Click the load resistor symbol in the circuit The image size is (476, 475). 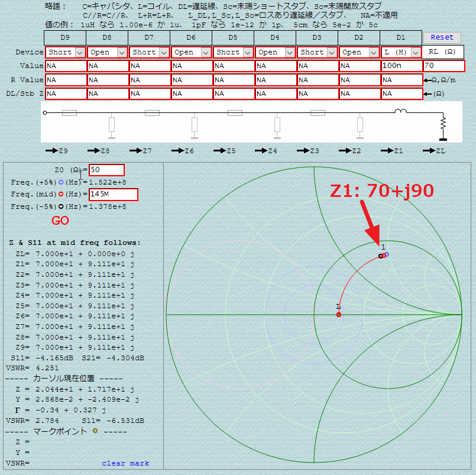coord(443,124)
